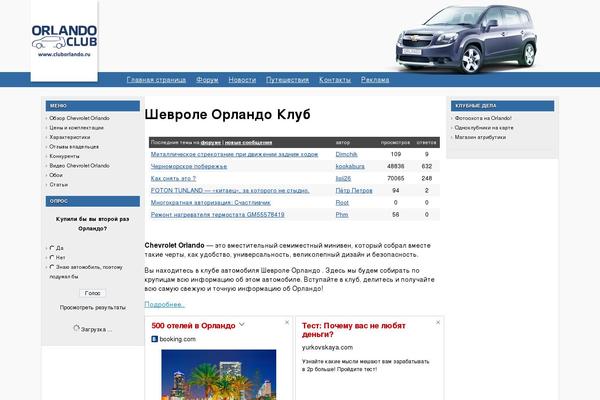Image resolution: width=600 pixels, height=400 pixels.
Task: Open ad 'Тест: Почему вас не любят деньги?'
Action: point(354,330)
